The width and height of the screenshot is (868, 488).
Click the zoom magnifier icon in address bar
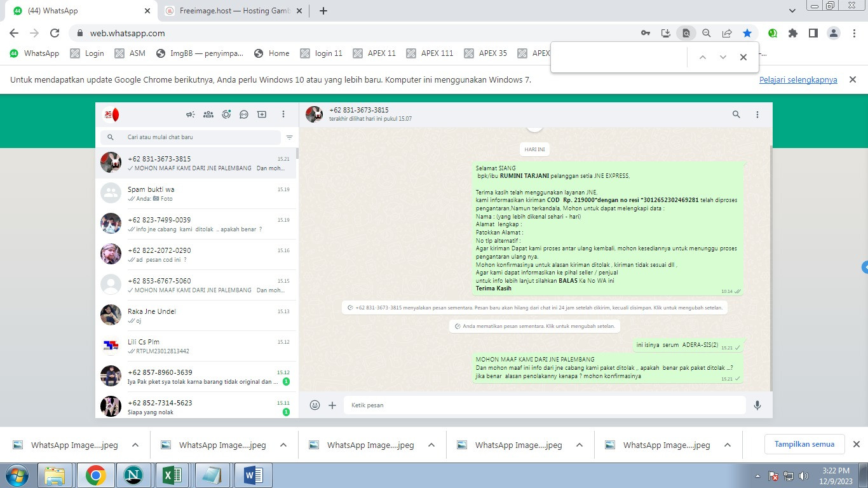tap(707, 33)
